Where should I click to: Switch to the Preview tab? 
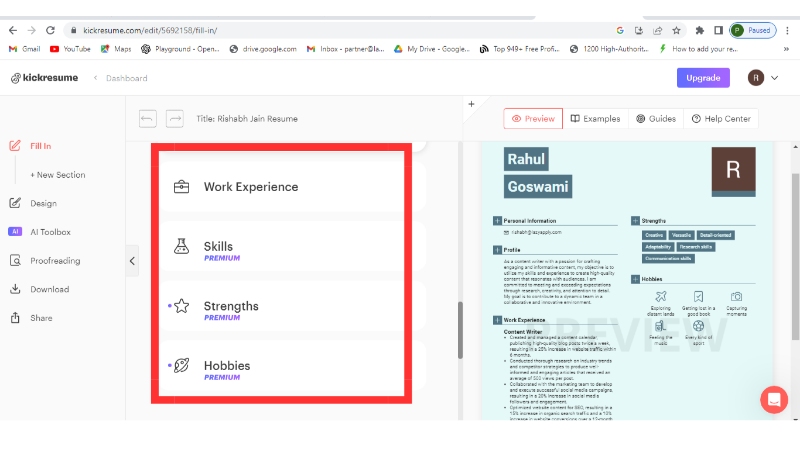[x=532, y=119]
